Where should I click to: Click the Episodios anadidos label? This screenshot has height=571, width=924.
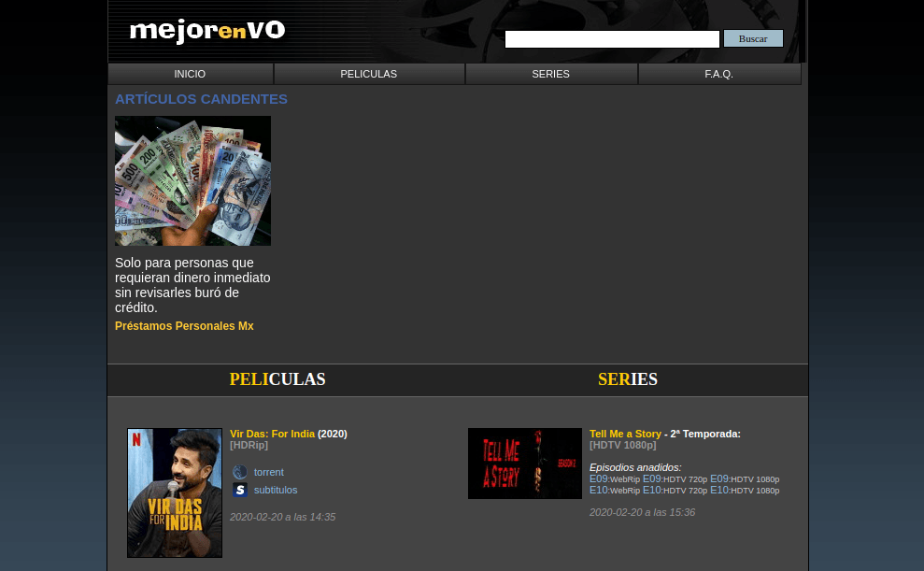635,467
